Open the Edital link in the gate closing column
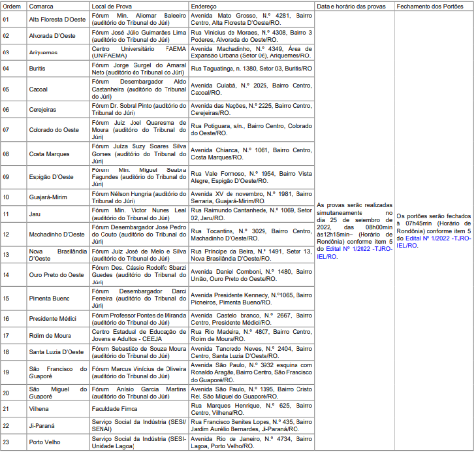Image resolution: width=476 pixels, height=456 pixels. [x=424, y=238]
